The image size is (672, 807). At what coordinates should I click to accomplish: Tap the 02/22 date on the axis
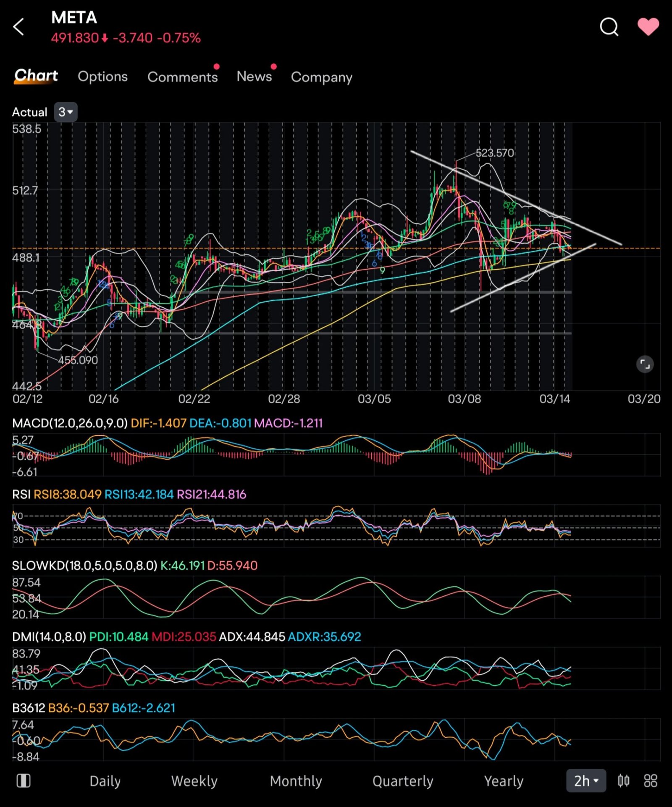[194, 398]
